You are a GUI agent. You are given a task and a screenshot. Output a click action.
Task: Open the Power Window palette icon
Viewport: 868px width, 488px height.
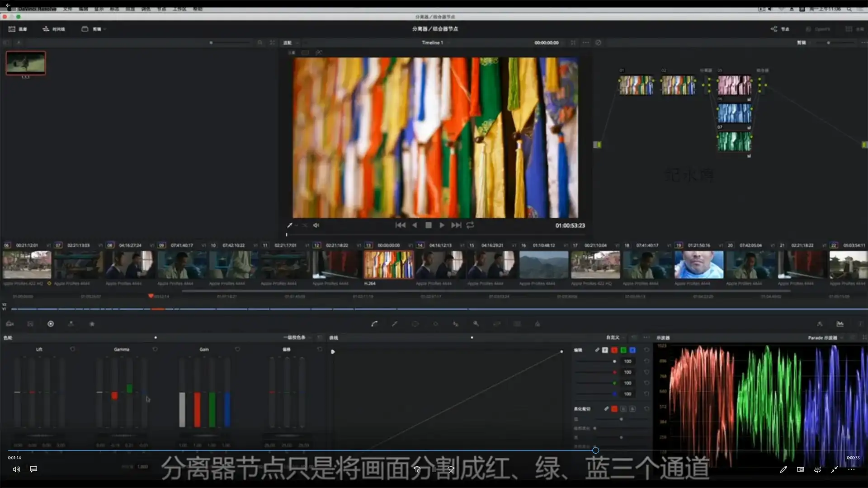click(415, 324)
